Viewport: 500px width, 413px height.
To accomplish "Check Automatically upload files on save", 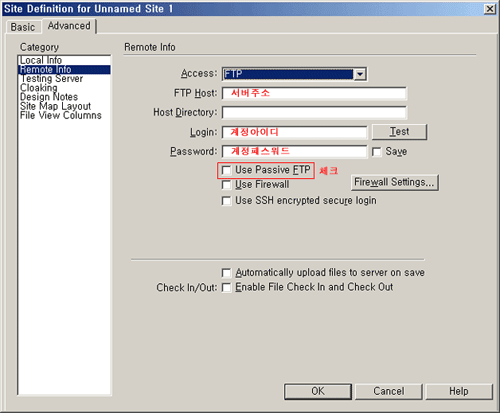I will click(226, 273).
